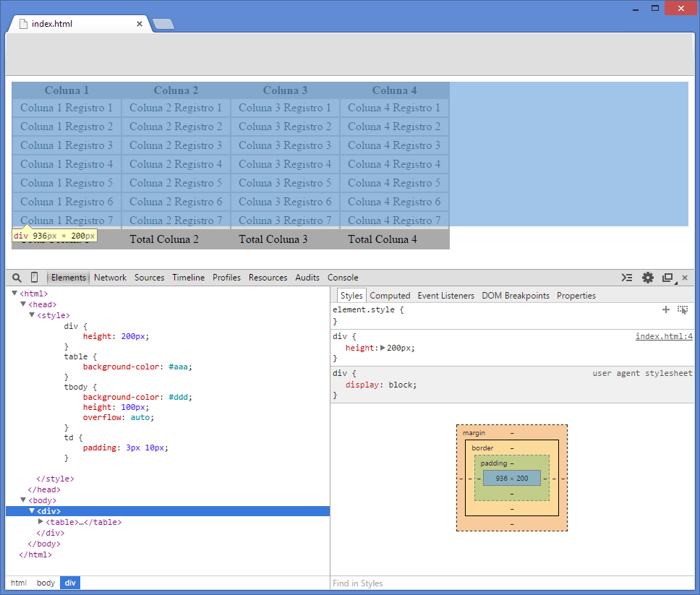The image size is (700, 595).
Task: Switch to the Elements panel
Action: [x=68, y=277]
